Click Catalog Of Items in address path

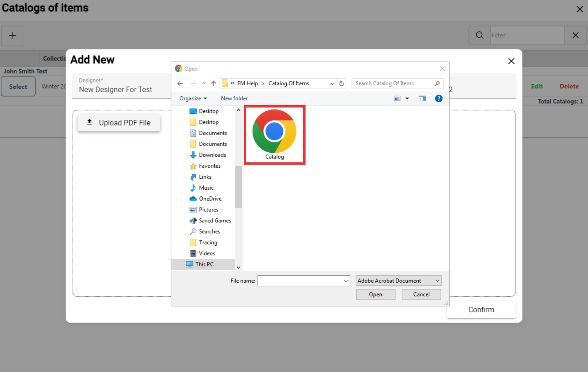pyautogui.click(x=289, y=83)
